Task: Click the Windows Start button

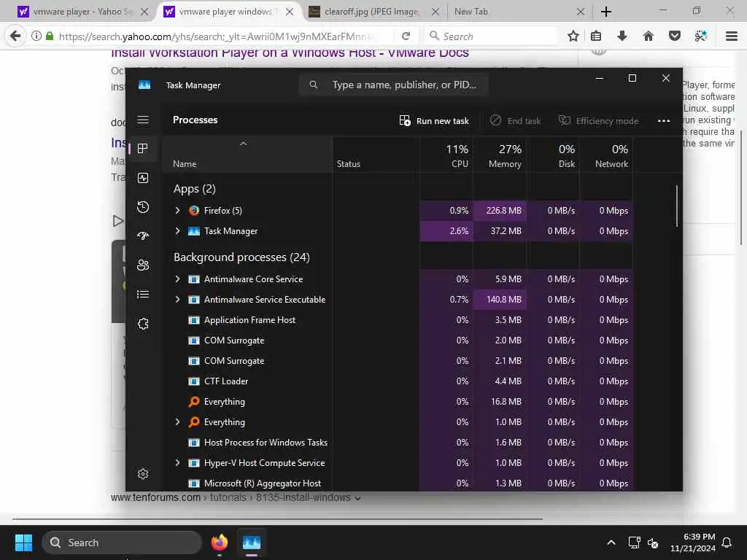Action: pyautogui.click(x=24, y=542)
